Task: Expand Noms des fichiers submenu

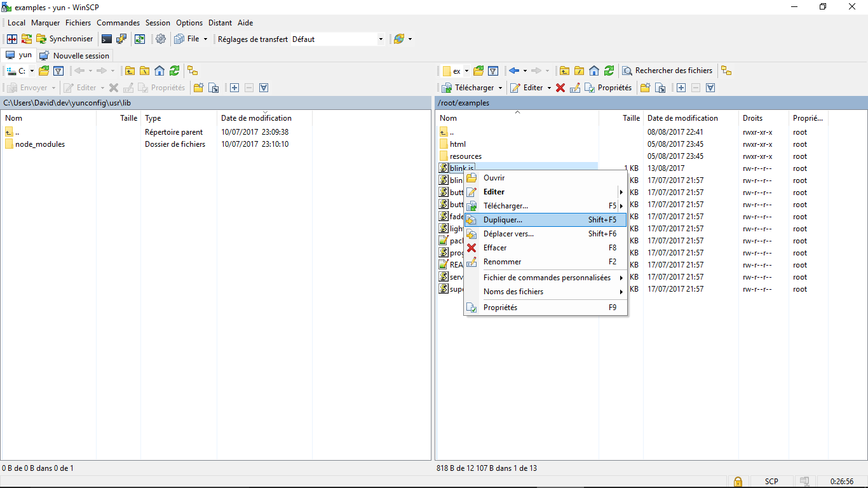Action: 545,292
